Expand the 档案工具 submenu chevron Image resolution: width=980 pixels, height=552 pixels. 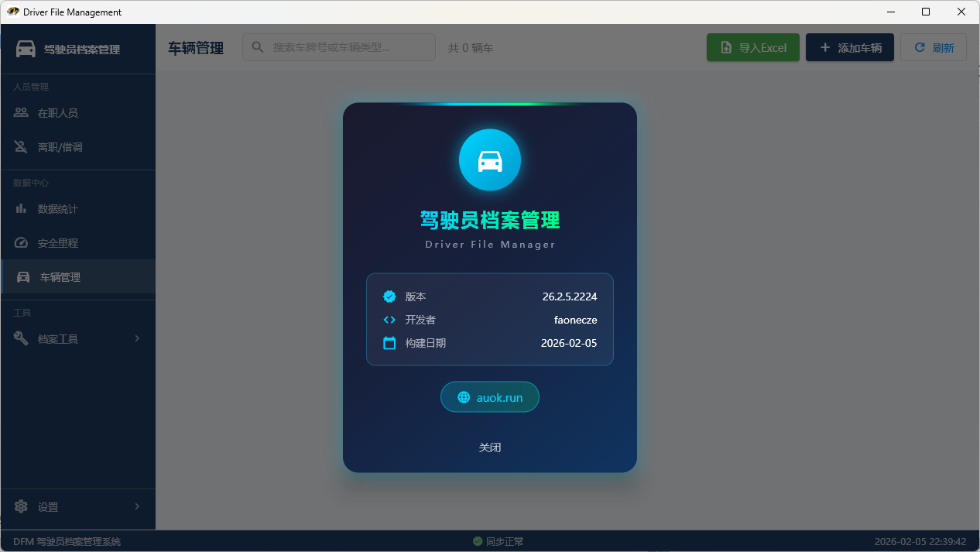(x=137, y=338)
